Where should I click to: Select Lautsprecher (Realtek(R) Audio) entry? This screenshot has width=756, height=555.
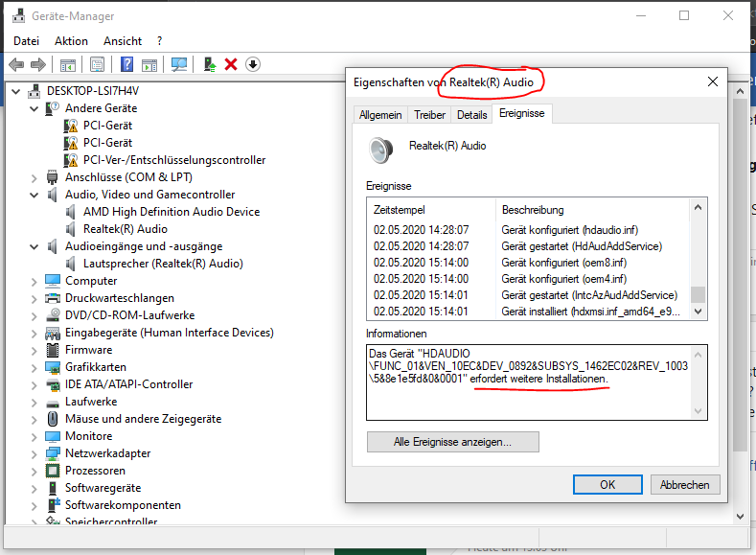pyautogui.click(x=163, y=264)
